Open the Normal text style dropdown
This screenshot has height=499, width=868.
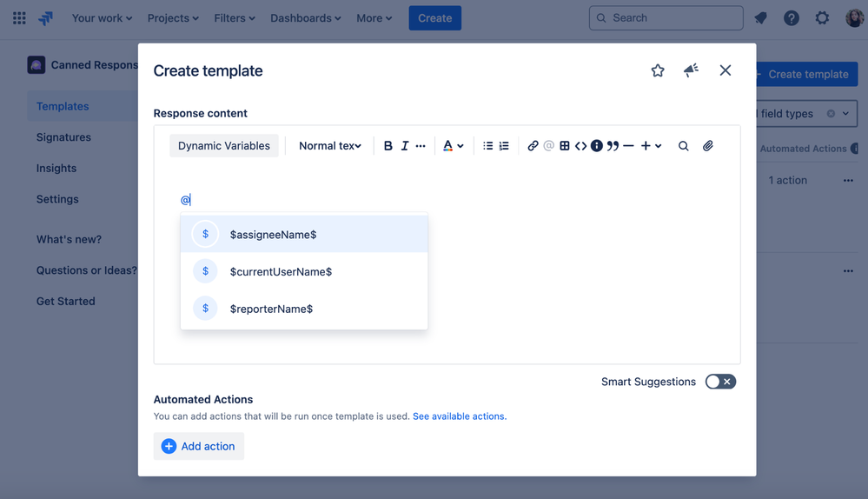[330, 146]
